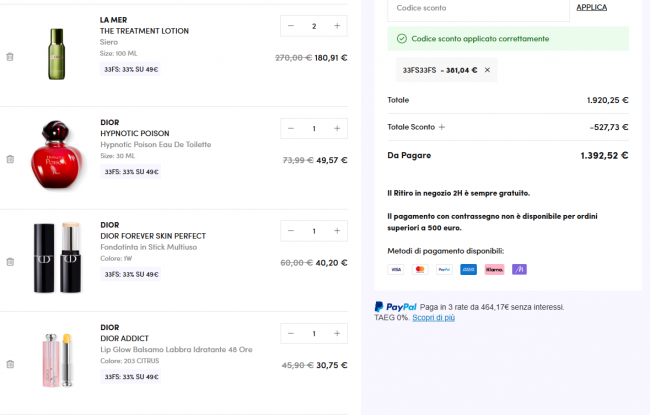Screen dimensions: 650x415
Task: Click the green checkmark success icon
Action: [402, 39]
